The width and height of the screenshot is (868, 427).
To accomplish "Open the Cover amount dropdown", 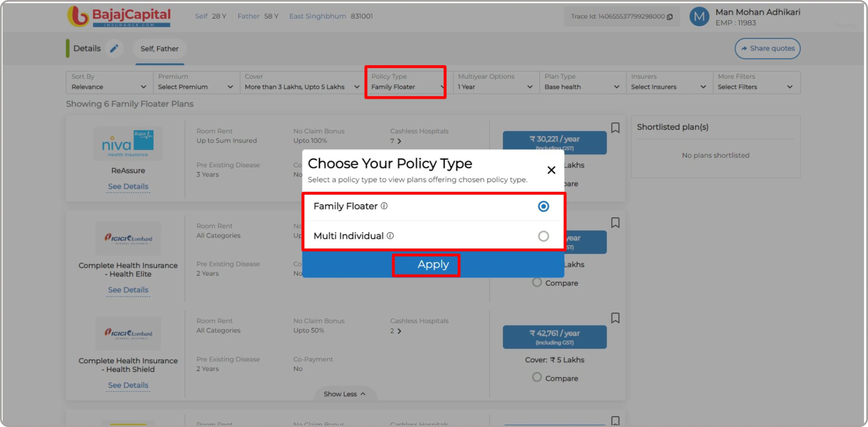I will (x=302, y=82).
